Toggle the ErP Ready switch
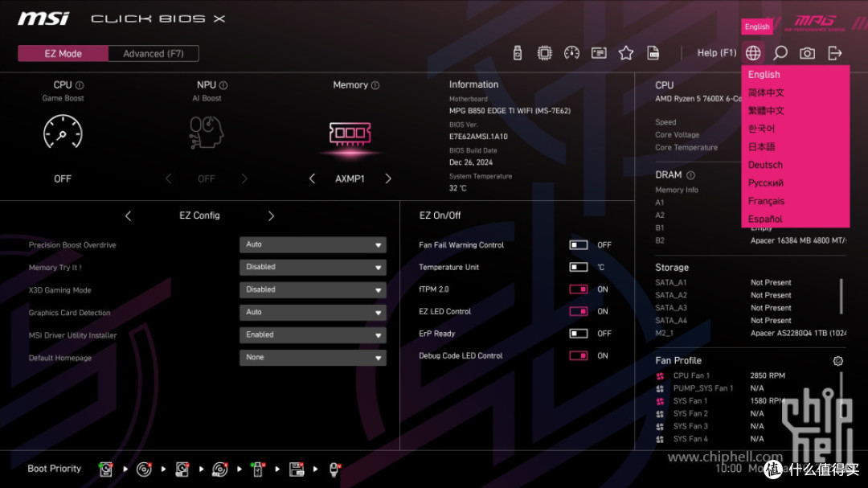Image resolution: width=868 pixels, height=488 pixels. point(579,334)
